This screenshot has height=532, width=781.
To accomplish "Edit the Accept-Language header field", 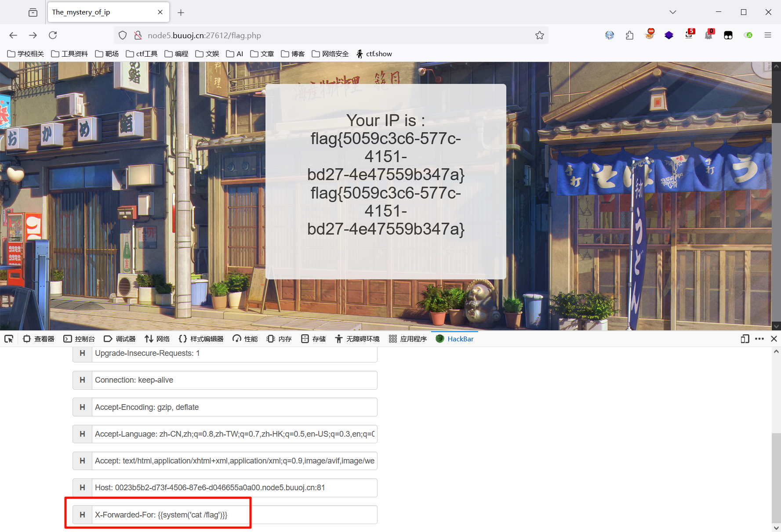I will point(234,434).
